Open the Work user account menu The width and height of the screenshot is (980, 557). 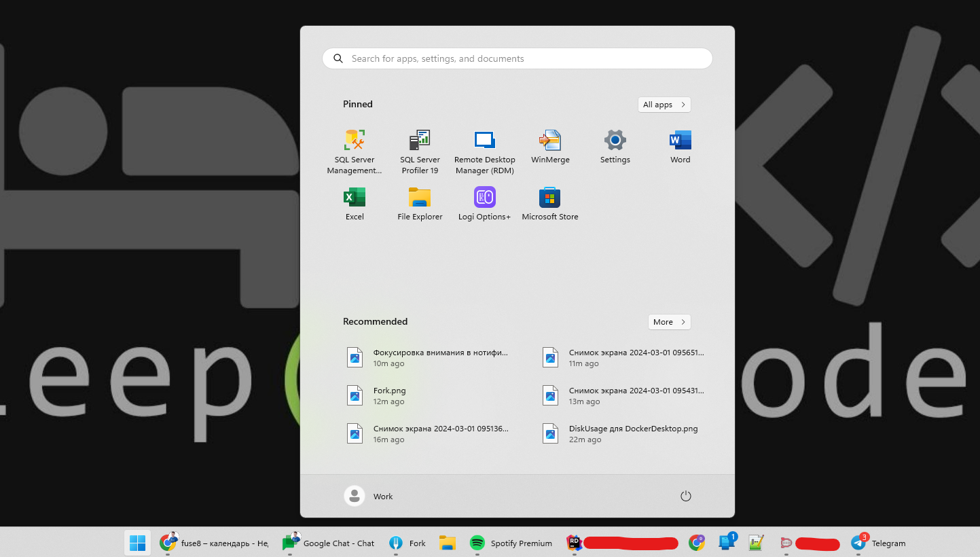(369, 497)
